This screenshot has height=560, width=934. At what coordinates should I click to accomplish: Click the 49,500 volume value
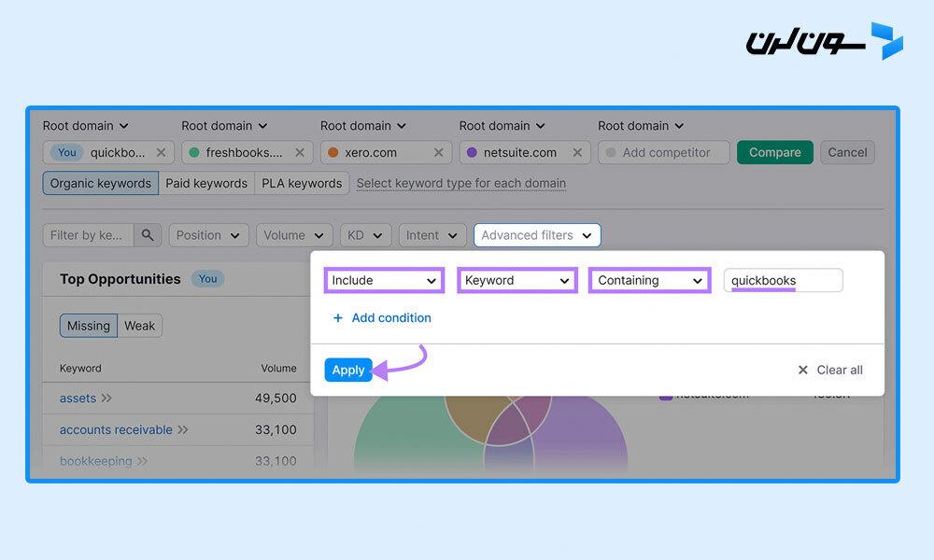coord(276,399)
